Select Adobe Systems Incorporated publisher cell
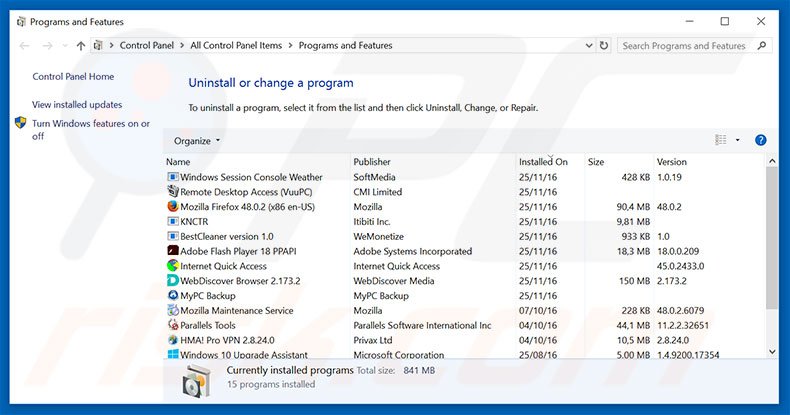Viewport: 790px width, 415px height. click(413, 251)
